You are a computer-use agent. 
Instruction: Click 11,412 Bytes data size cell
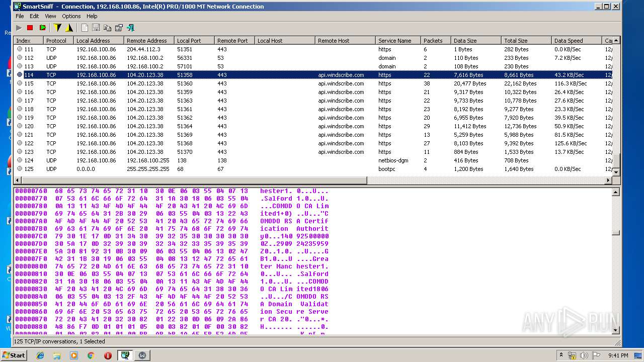coord(470,126)
